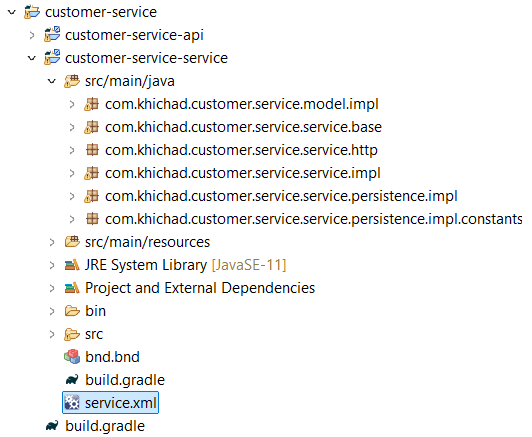Viewport: 532px width, 437px height.
Task: Select com.khichad.customer.service.service.base package
Action: (243, 127)
